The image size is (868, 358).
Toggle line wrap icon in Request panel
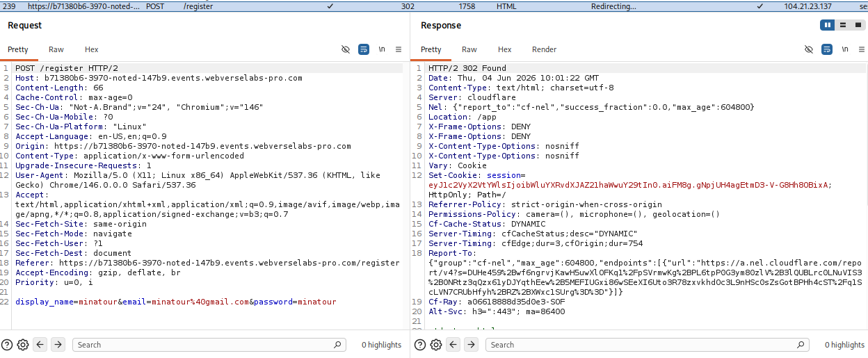click(x=364, y=49)
